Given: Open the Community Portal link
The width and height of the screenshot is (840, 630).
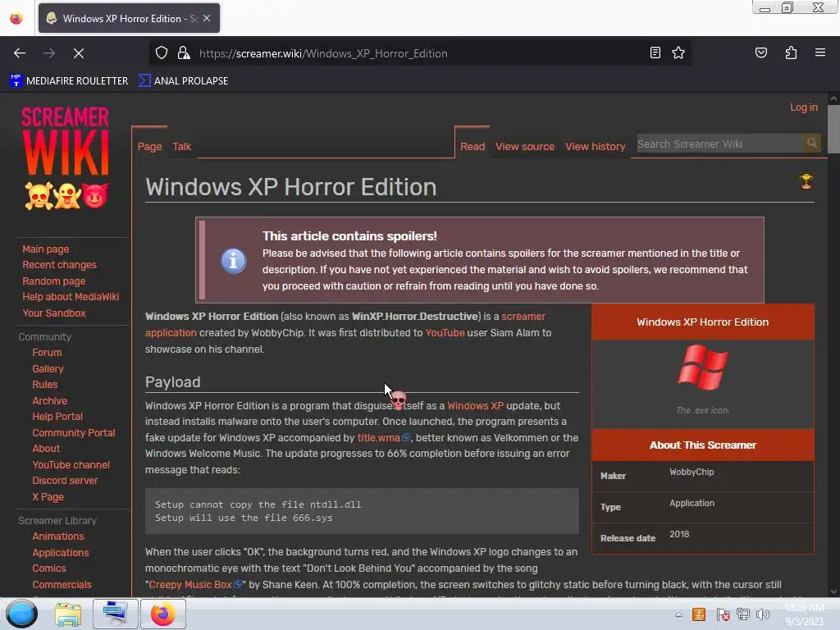Looking at the screenshot, I should (74, 433).
